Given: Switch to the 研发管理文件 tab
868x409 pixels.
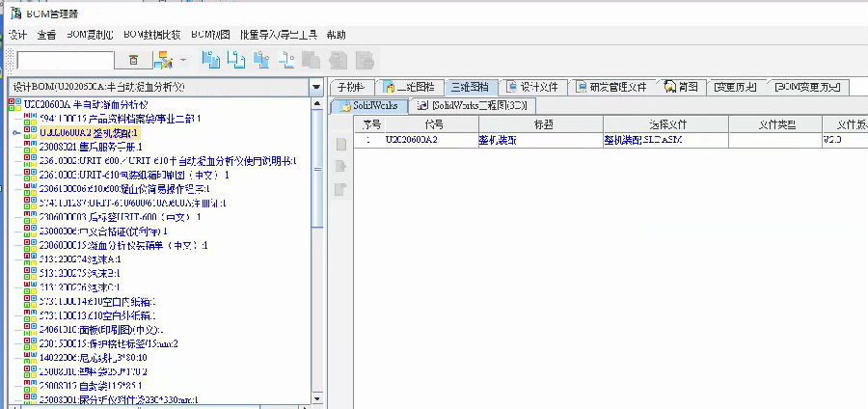Looking at the screenshot, I should tap(611, 87).
